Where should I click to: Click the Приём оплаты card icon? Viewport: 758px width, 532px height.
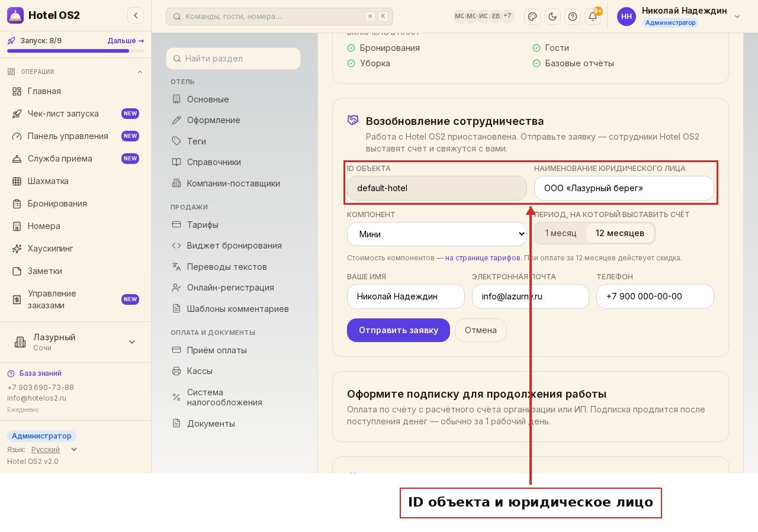tap(176, 350)
